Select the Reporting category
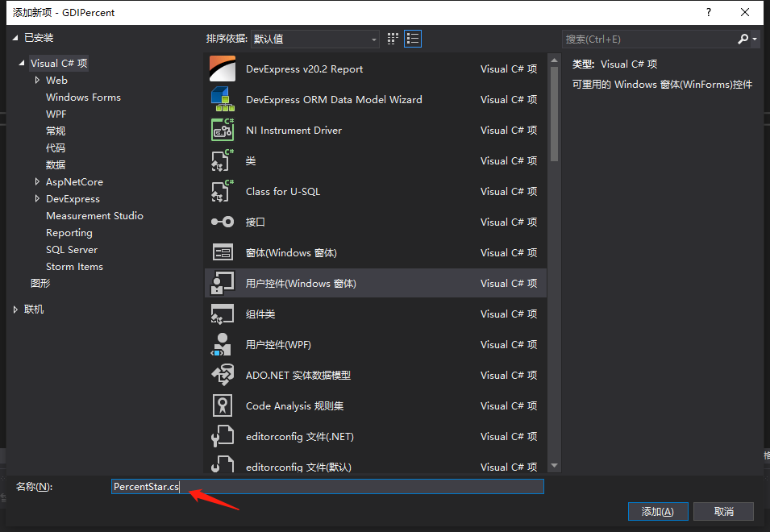770x532 pixels. 69,233
